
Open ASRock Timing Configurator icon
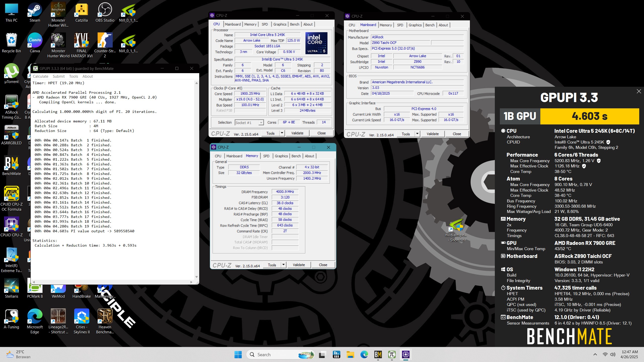point(11,107)
